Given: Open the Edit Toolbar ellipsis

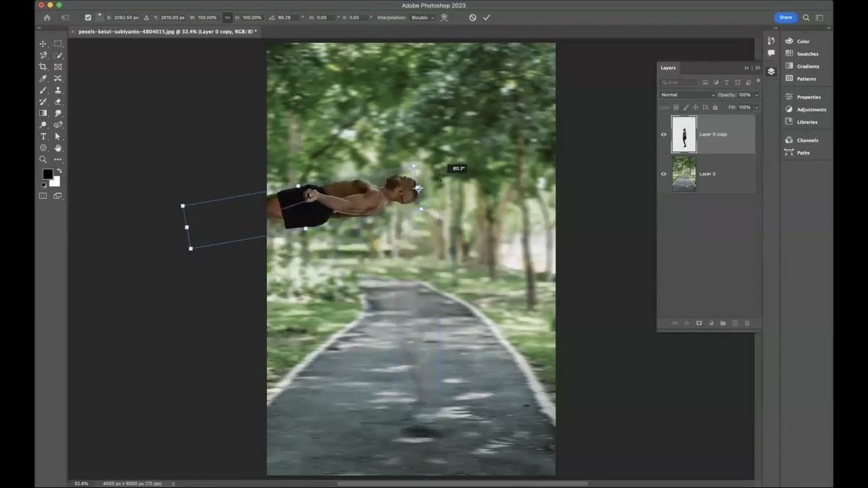Looking at the screenshot, I should pyautogui.click(x=58, y=159).
